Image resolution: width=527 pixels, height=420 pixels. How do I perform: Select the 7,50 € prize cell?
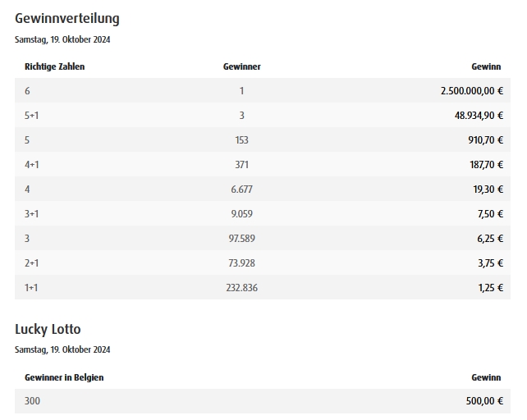(x=490, y=214)
